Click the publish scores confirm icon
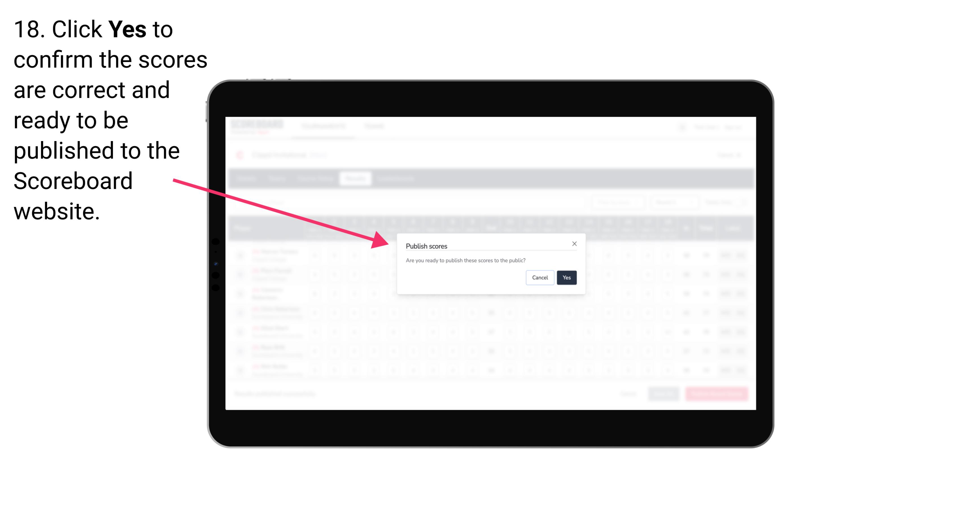Viewport: 980px width, 527px height. click(x=566, y=277)
